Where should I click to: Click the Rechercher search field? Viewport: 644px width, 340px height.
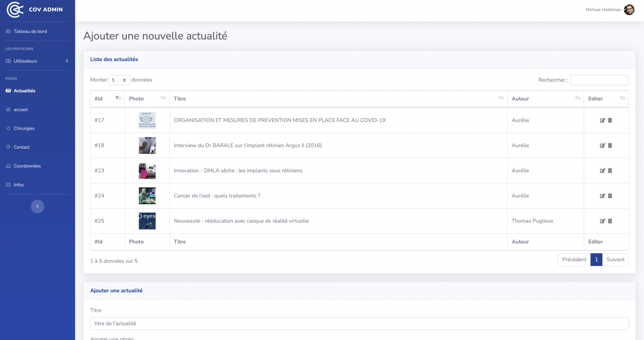[x=599, y=80]
